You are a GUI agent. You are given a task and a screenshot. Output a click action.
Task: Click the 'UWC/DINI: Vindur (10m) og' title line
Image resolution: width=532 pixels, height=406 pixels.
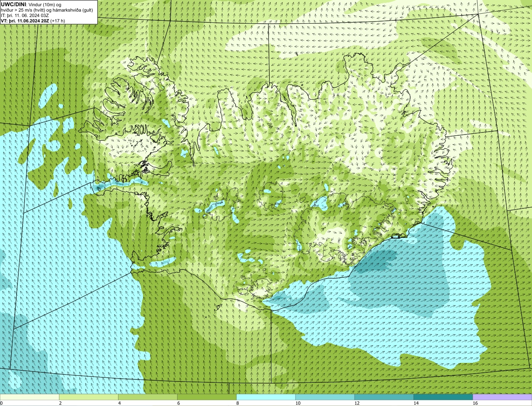pos(31,5)
